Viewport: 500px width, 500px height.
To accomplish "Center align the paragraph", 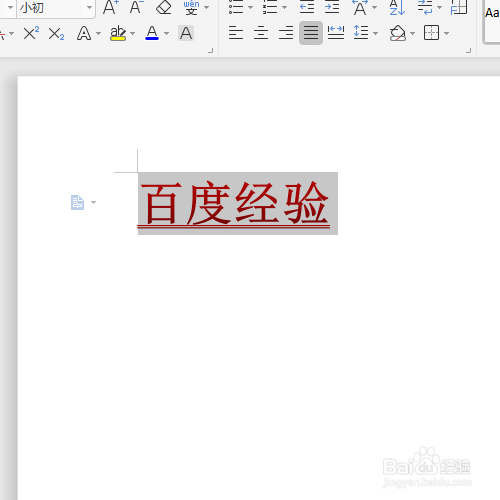I will (261, 33).
